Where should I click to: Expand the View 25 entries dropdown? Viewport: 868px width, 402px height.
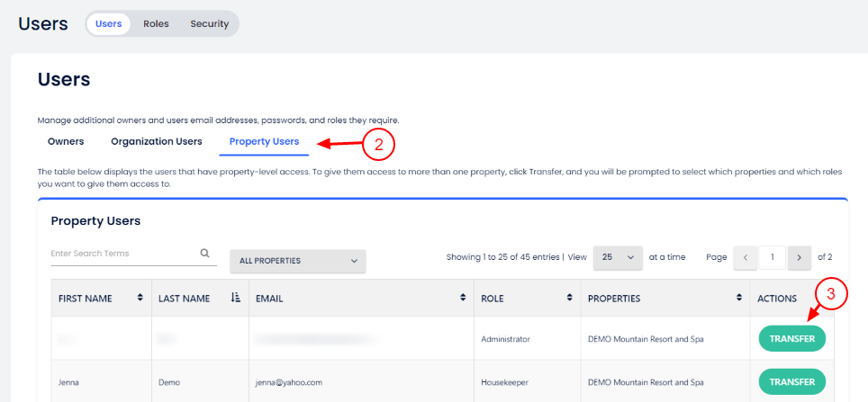(x=618, y=257)
